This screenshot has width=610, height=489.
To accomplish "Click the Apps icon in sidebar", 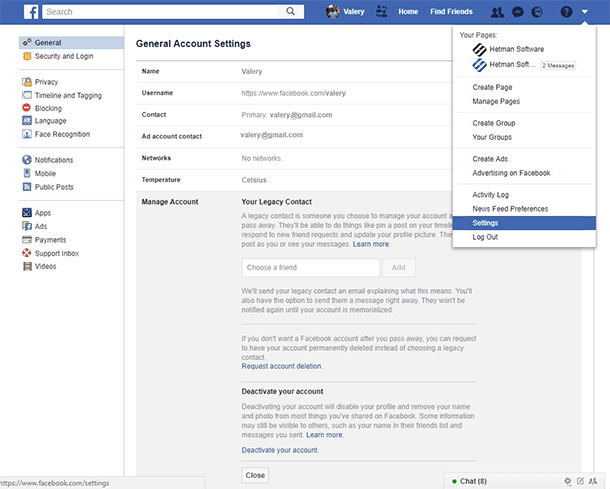I will pos(27,212).
